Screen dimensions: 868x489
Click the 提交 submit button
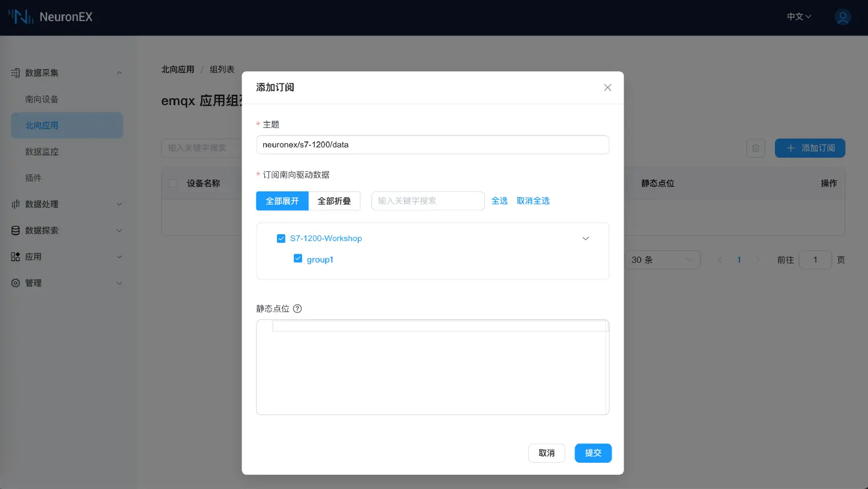pos(593,453)
